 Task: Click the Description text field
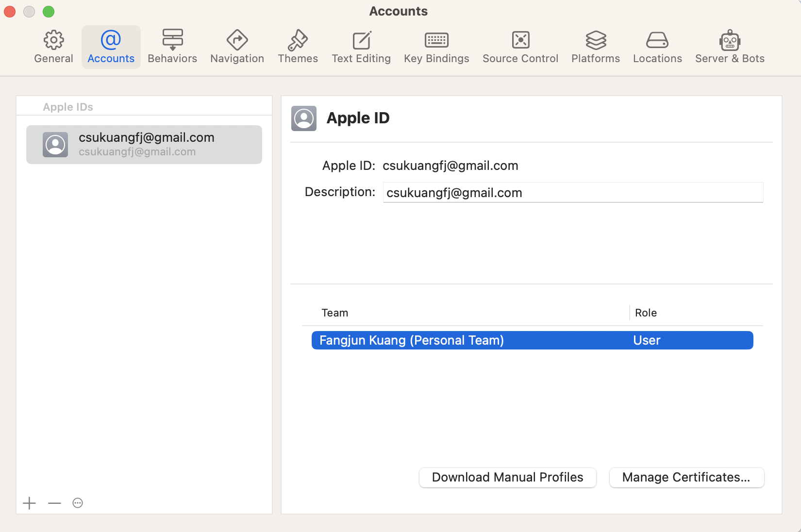[573, 192]
